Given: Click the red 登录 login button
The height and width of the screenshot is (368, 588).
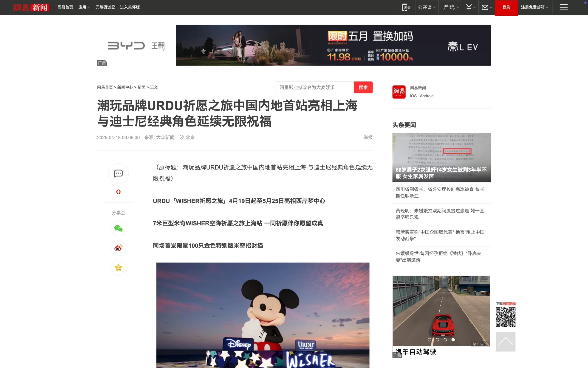Looking at the screenshot, I should (506, 8).
